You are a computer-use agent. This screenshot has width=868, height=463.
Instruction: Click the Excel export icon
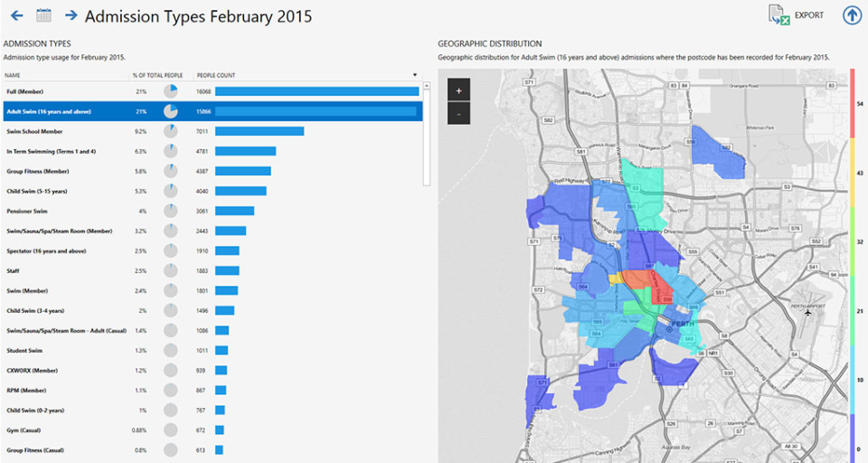click(778, 15)
